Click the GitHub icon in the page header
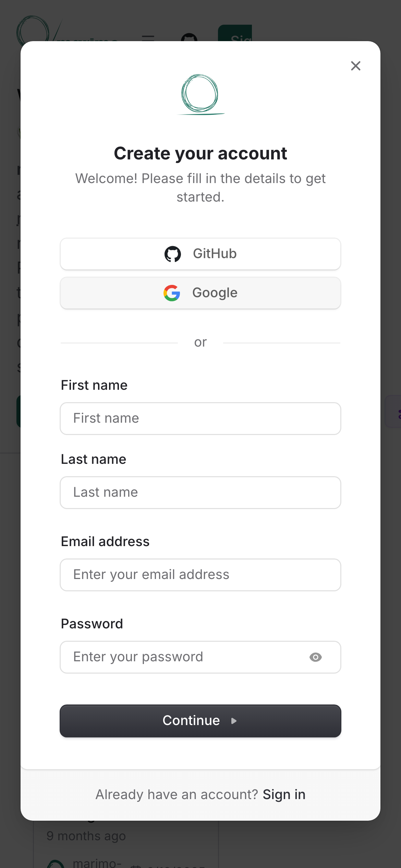Viewport: 401px width, 868px height. coord(189,37)
